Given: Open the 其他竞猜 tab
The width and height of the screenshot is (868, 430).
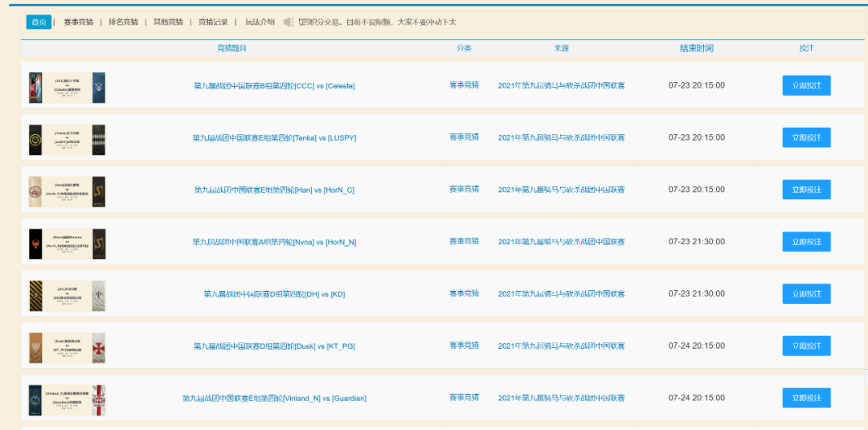Looking at the screenshot, I should point(168,23).
